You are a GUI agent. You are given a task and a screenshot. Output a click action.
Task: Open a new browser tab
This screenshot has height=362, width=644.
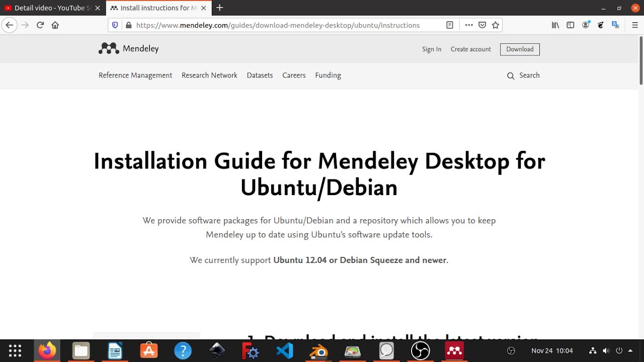219,8
